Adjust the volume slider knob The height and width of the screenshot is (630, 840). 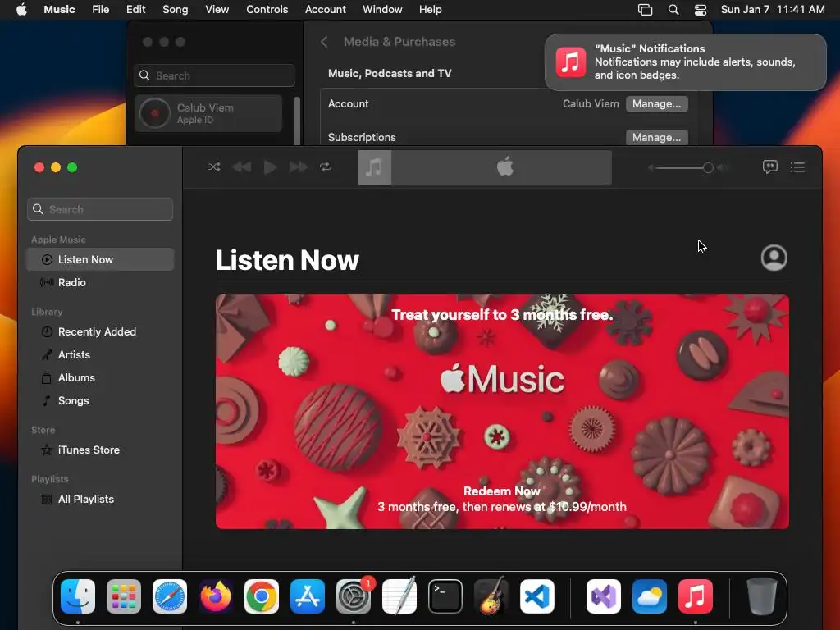(x=708, y=167)
